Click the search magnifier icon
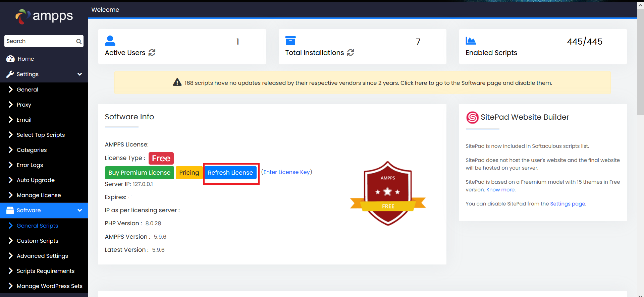Viewport: 644px width, 297px height. click(x=79, y=41)
